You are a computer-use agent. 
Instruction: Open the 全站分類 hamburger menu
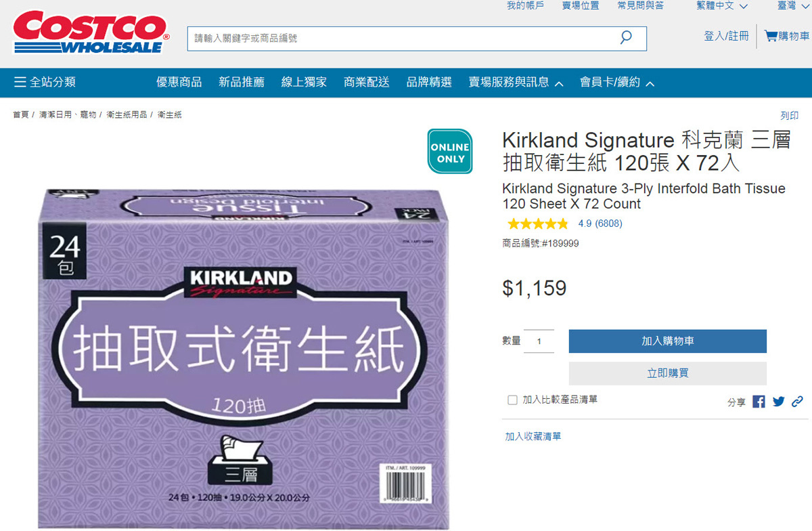tap(45, 83)
